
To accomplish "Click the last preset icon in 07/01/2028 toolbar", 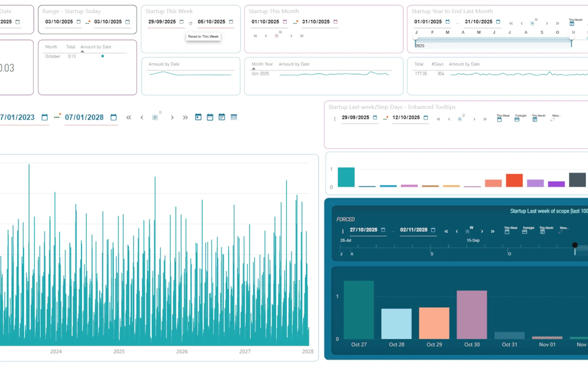I will pyautogui.click(x=234, y=117).
